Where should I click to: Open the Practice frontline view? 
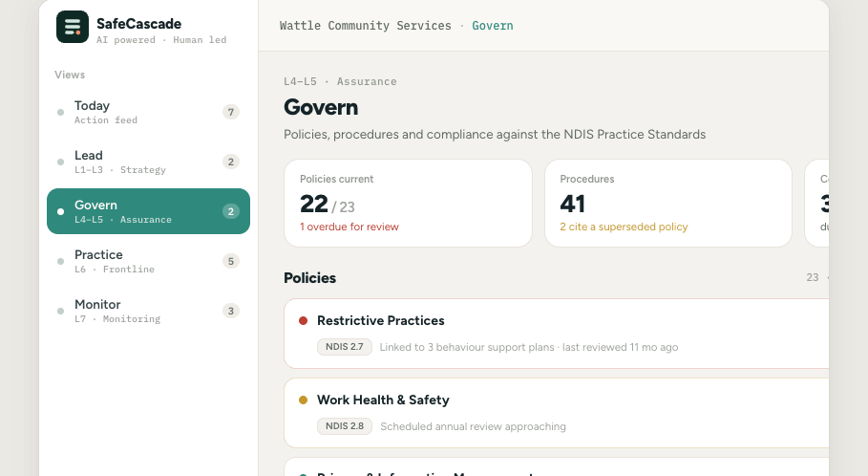click(x=148, y=261)
